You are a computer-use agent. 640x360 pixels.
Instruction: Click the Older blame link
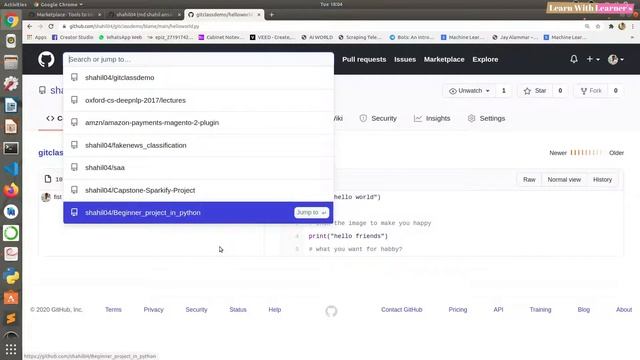616,153
